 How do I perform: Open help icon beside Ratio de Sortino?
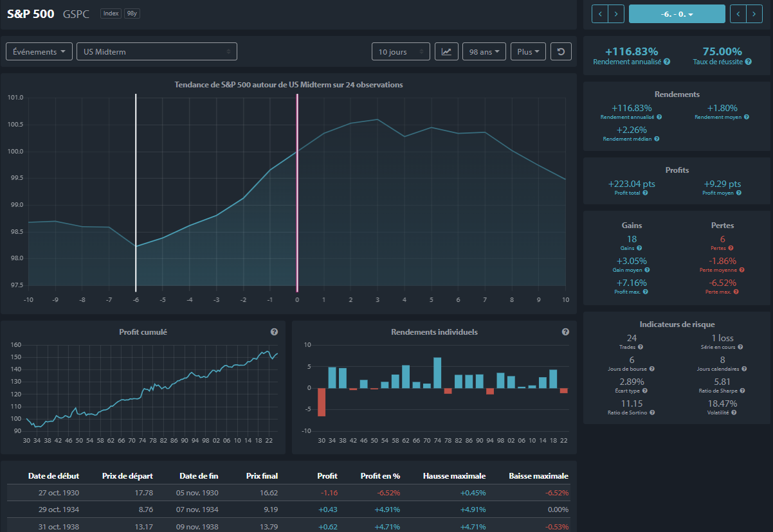point(653,412)
